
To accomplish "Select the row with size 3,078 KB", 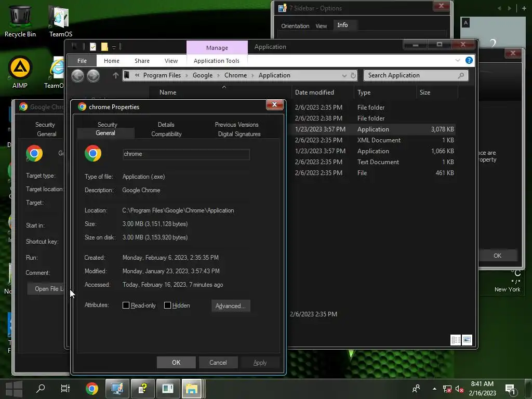I will (371, 129).
